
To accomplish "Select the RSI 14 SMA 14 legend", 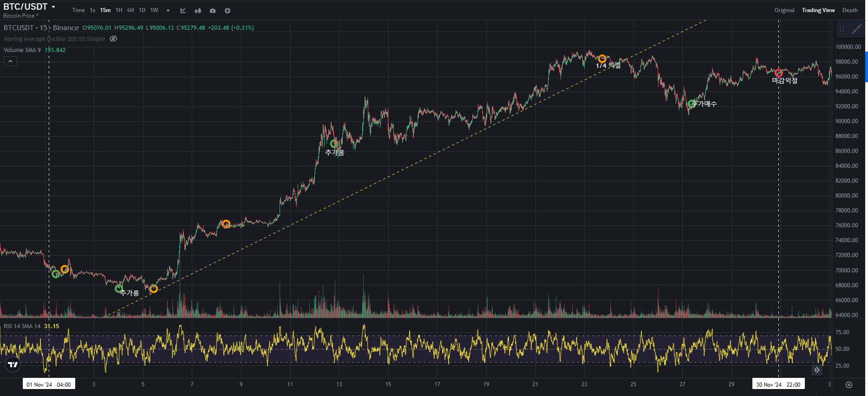I will point(22,326).
